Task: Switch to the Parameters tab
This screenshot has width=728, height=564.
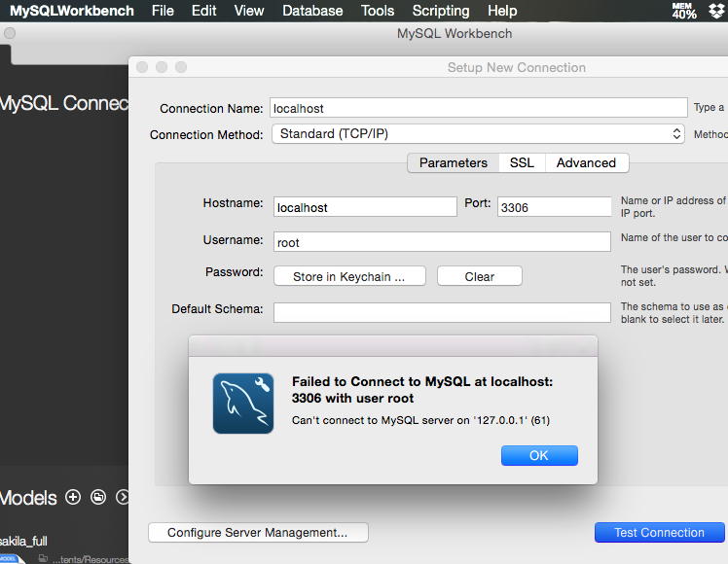Action: (454, 162)
